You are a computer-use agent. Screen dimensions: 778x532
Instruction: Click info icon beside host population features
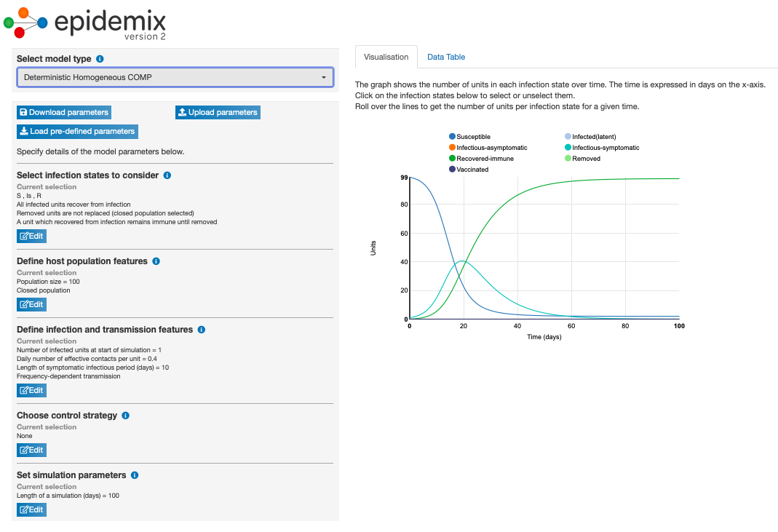point(156,261)
